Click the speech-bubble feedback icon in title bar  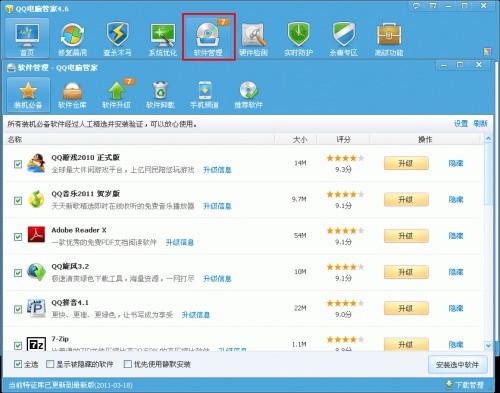(416, 6)
